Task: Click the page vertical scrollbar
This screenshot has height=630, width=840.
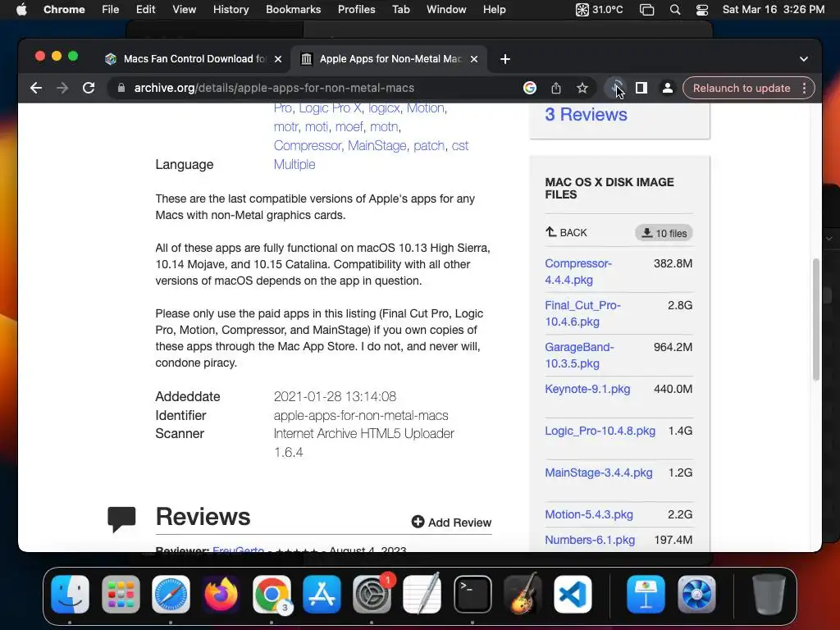Action: [x=816, y=320]
